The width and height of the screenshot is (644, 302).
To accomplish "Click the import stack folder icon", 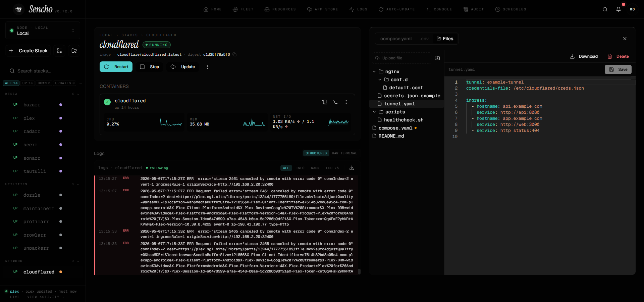I will (74, 51).
